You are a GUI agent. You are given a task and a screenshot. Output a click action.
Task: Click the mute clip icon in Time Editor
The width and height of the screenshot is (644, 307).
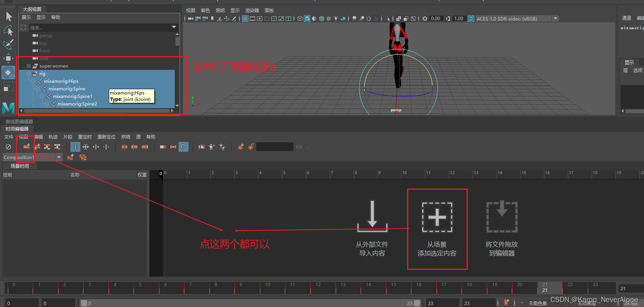pyautogui.click(x=8, y=147)
